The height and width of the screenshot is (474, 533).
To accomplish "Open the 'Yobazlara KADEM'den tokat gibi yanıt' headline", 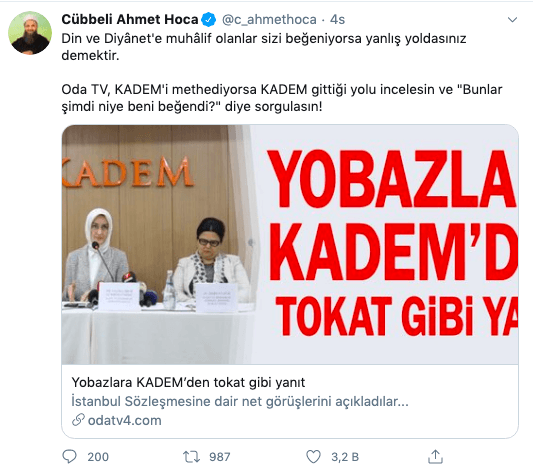I will [x=188, y=383].
